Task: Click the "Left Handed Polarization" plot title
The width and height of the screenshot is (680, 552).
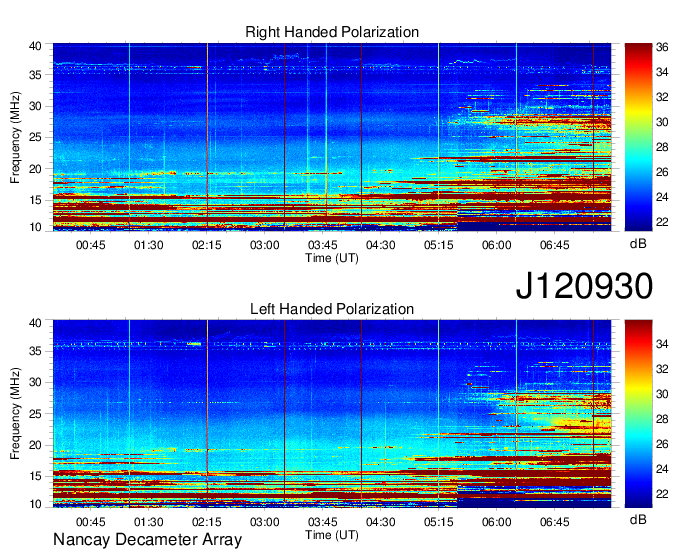Action: 332,309
